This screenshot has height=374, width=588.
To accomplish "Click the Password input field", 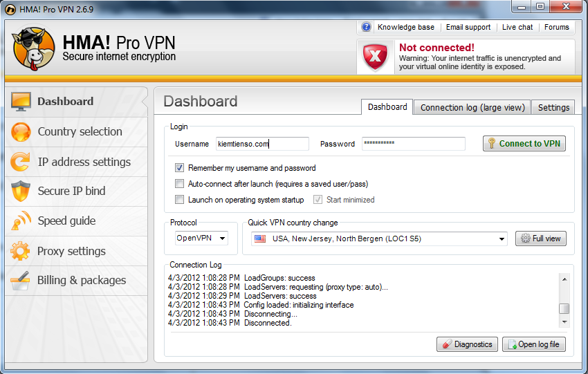I will click(413, 144).
